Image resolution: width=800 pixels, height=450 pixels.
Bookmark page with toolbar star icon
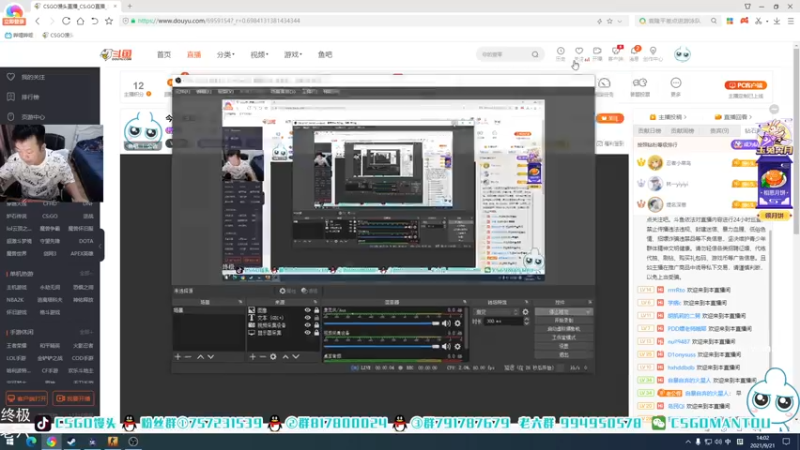(x=109, y=21)
